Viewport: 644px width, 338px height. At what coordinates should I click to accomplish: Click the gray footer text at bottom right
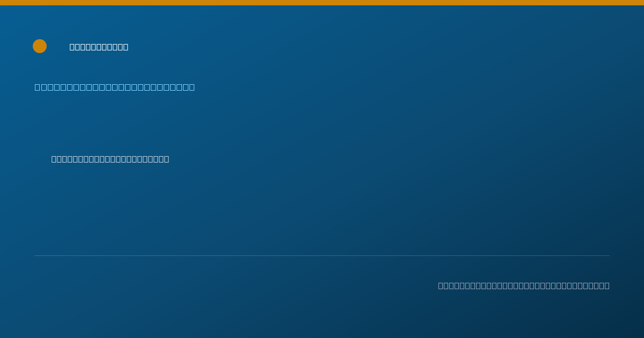tap(524, 285)
